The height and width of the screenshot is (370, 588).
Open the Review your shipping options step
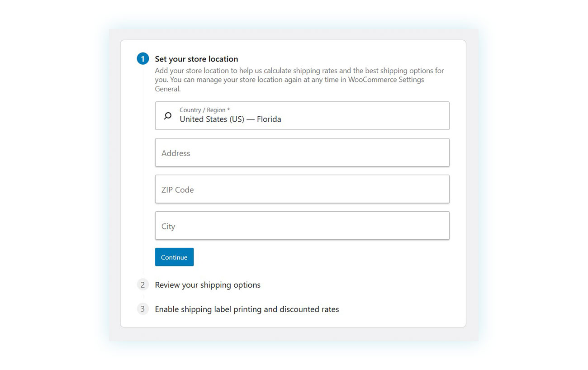pos(208,285)
